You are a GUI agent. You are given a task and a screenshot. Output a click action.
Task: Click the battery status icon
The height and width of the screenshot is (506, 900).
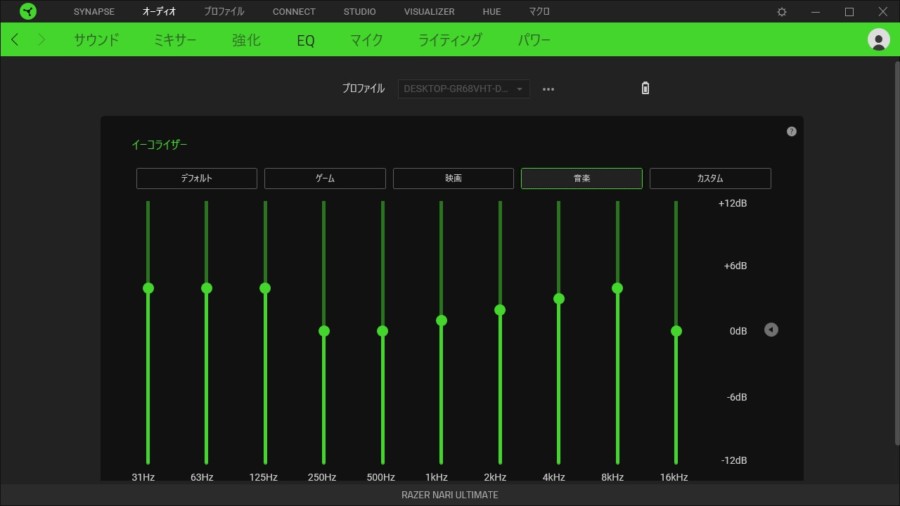[x=645, y=88]
